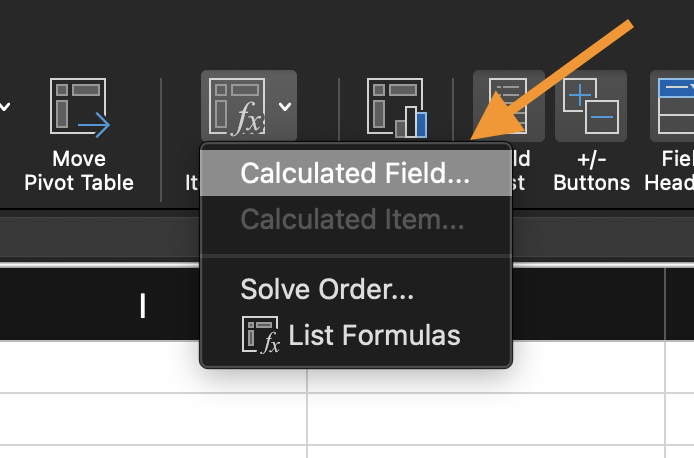This screenshot has height=458, width=694.
Task: Toggle the Field Headers icon
Action: [675, 106]
